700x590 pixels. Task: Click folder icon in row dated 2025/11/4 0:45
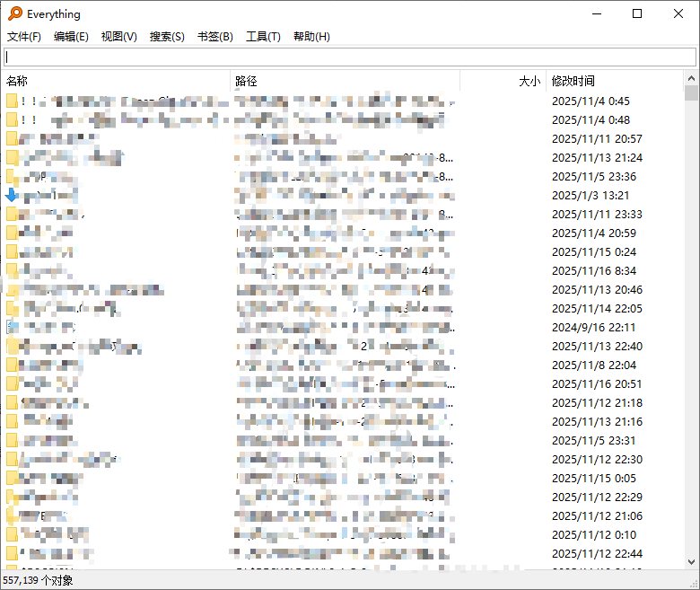[x=12, y=101]
